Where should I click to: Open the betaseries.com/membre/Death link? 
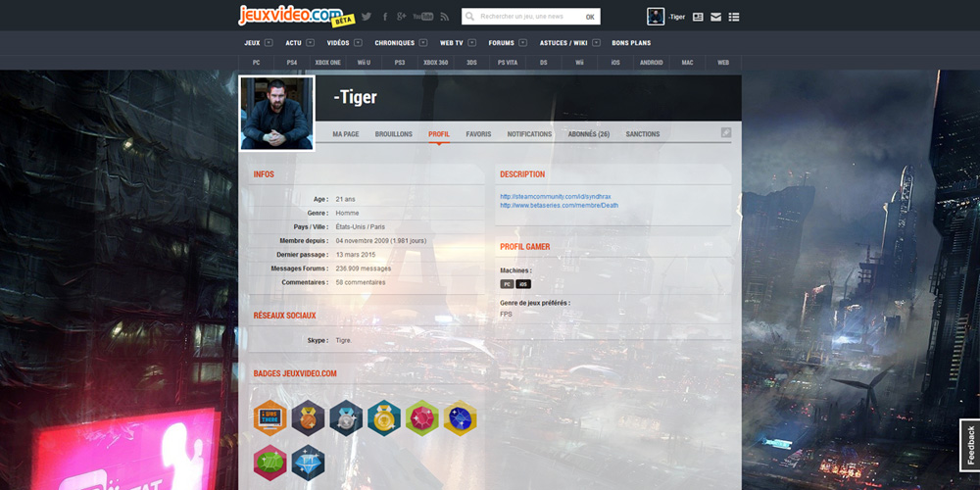click(x=560, y=206)
